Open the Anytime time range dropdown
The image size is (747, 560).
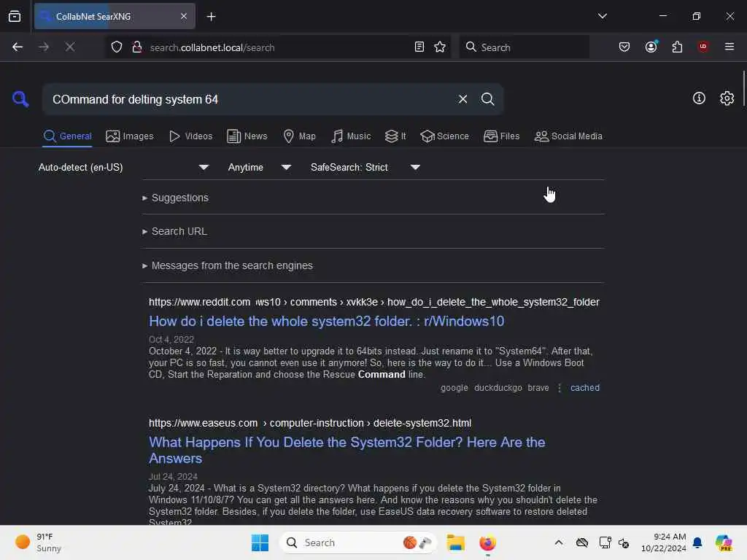[x=260, y=167]
